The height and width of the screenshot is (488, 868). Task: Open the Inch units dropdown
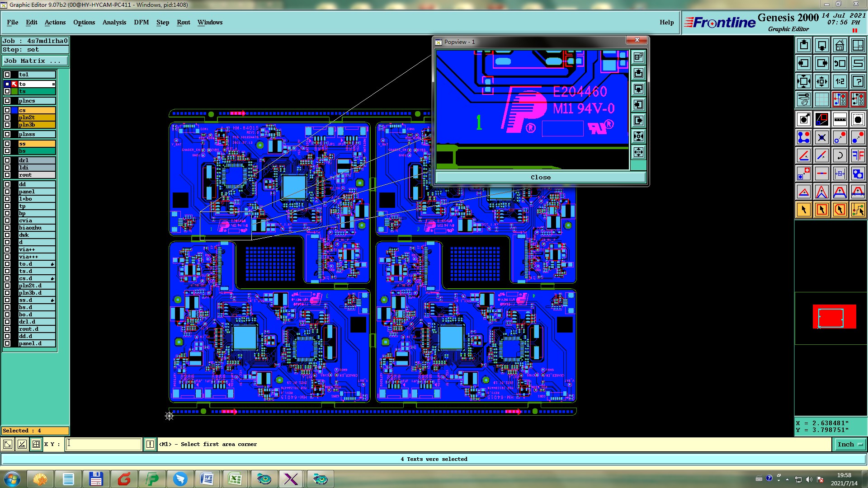pos(850,445)
